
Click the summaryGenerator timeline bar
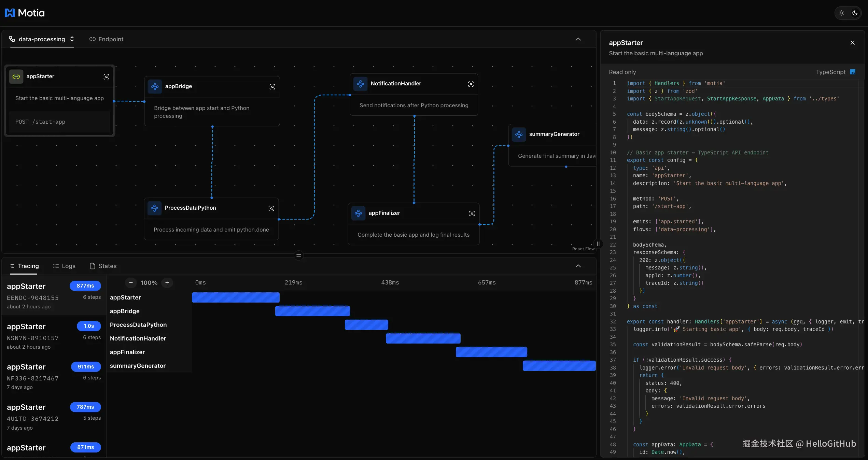pyautogui.click(x=559, y=366)
